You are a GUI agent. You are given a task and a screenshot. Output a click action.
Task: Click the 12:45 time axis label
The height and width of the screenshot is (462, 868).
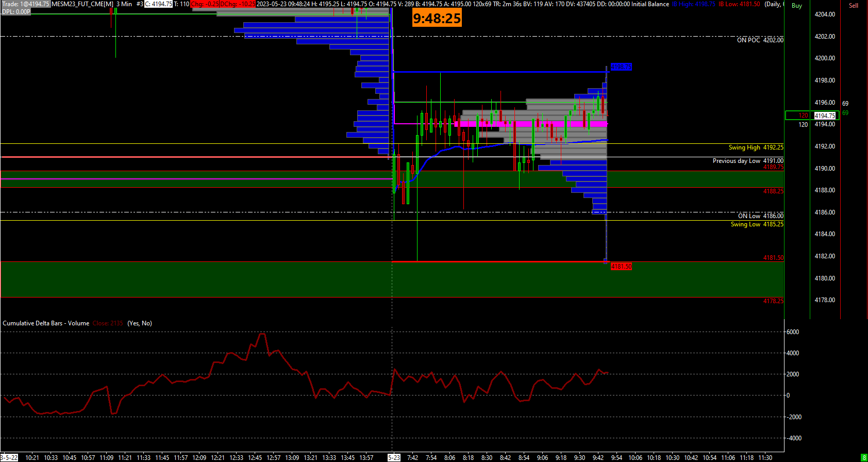coord(255,457)
